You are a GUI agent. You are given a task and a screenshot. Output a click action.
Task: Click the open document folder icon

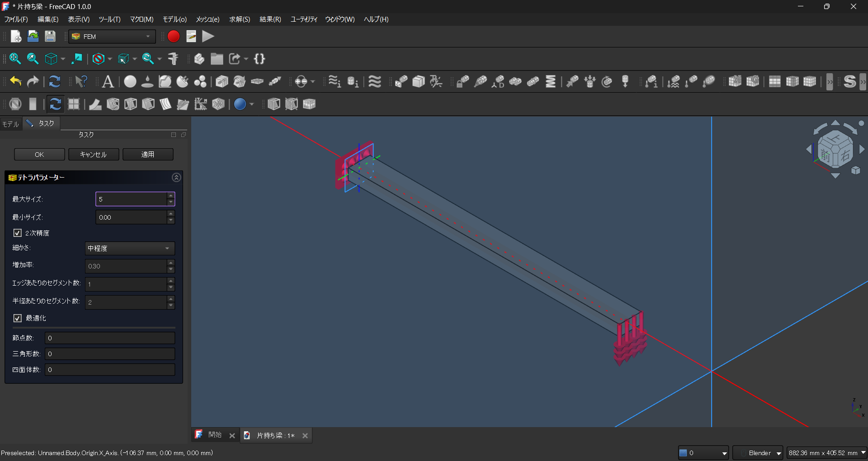pos(33,36)
